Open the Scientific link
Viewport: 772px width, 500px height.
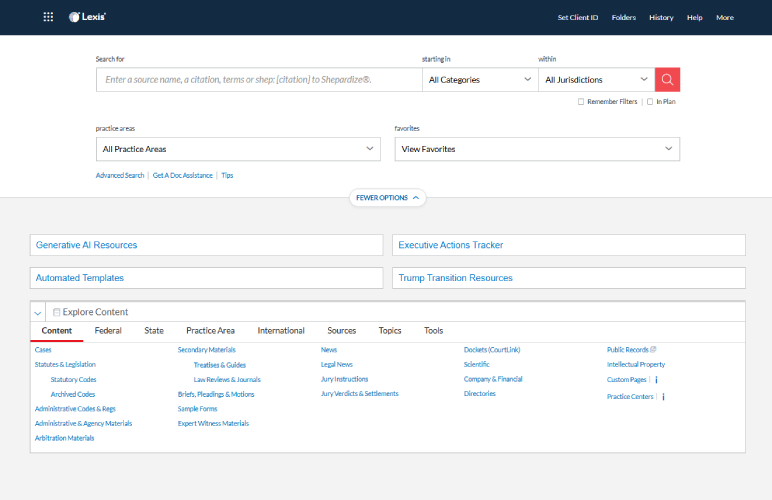[x=477, y=365]
